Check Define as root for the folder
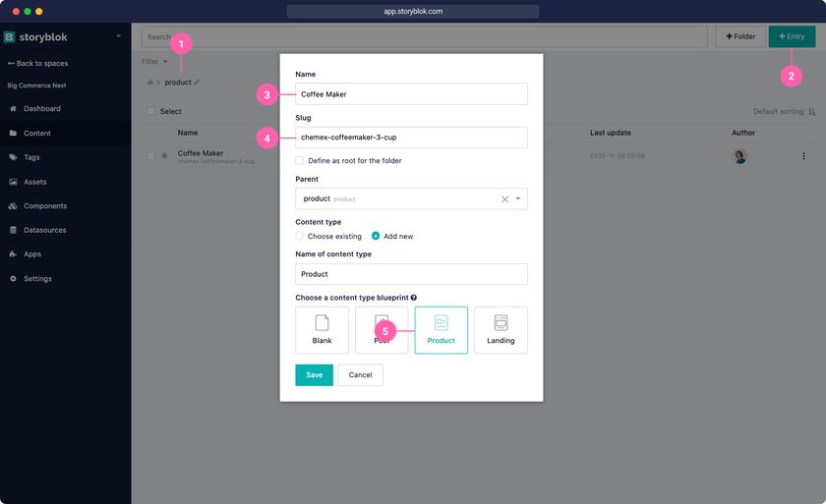Screen dimensions: 826x504 299,160
